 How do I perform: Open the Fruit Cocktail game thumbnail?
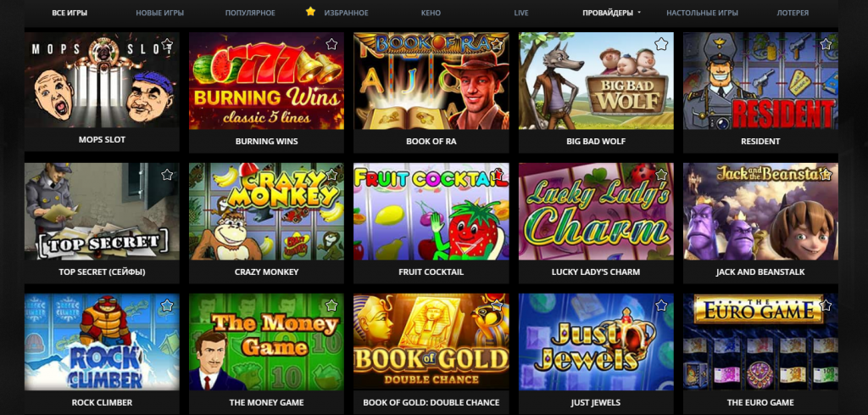coord(431,211)
